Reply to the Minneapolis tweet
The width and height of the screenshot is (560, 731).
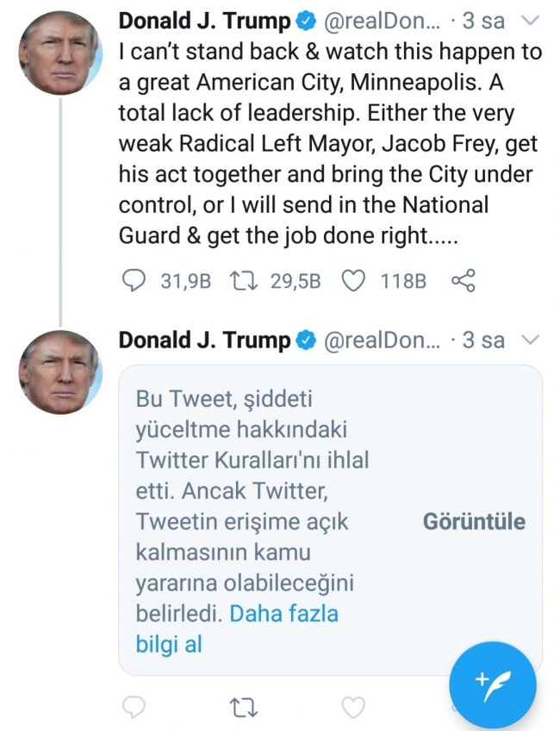pos(134,281)
